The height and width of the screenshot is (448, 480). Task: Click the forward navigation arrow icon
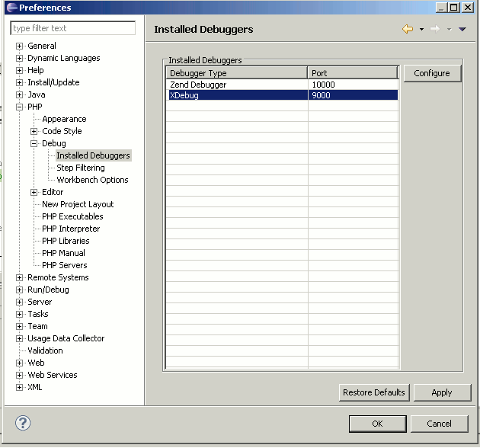point(435,30)
